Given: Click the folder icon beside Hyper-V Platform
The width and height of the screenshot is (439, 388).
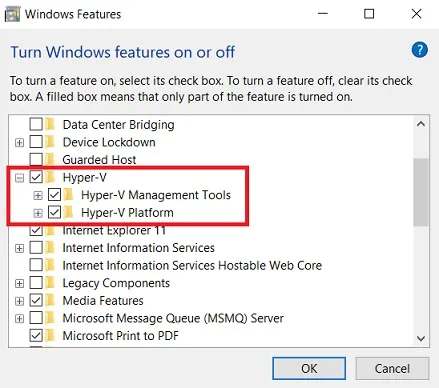Looking at the screenshot, I should click(68, 212).
